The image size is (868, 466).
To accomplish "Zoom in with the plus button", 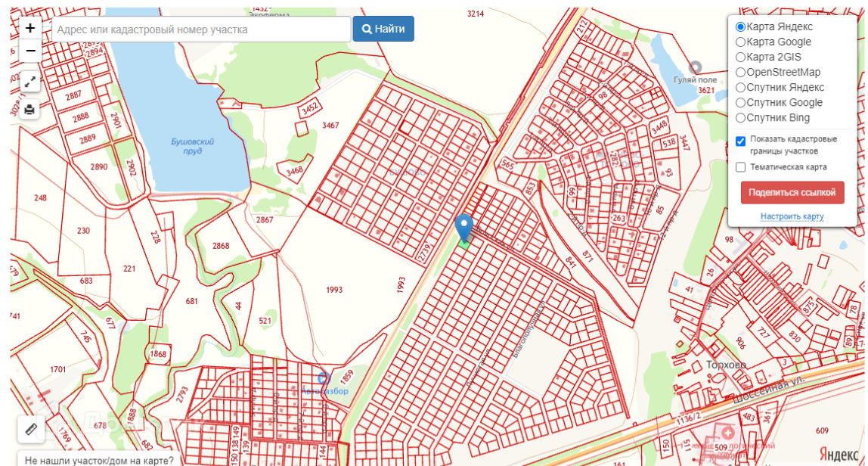I will 30,28.
